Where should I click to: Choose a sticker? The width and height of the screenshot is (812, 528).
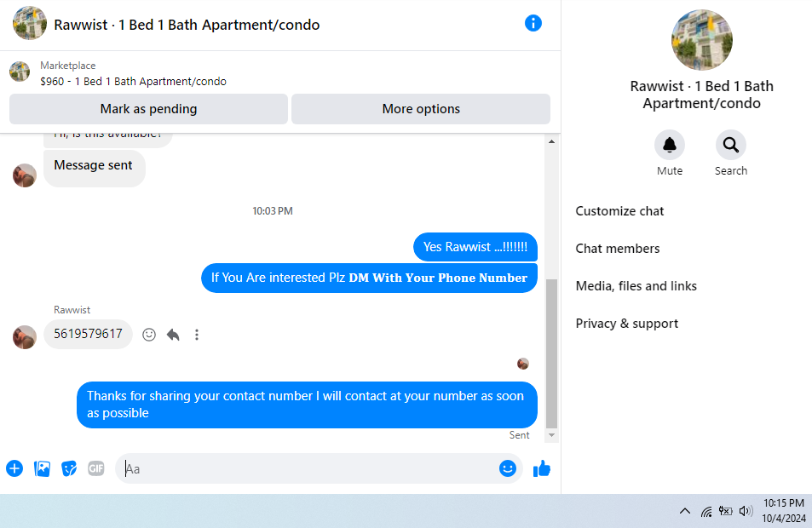(x=69, y=468)
